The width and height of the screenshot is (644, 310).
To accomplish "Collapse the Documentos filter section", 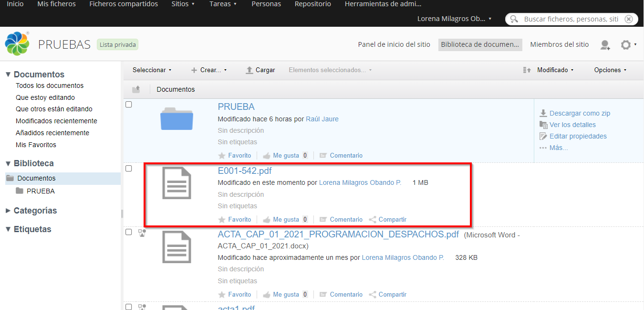I will coord(35,75).
